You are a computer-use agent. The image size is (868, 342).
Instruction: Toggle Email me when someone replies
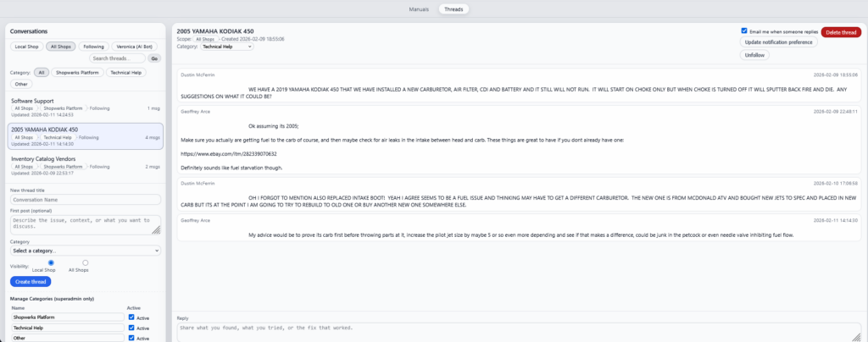744,30
